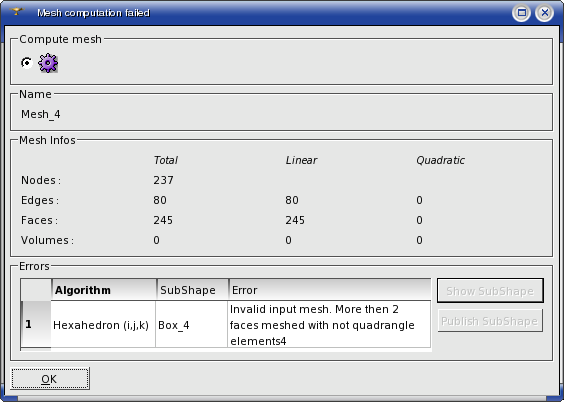The width and height of the screenshot is (564, 402).
Task: Close the Mesh computation failed dialog
Action: tap(545, 13)
